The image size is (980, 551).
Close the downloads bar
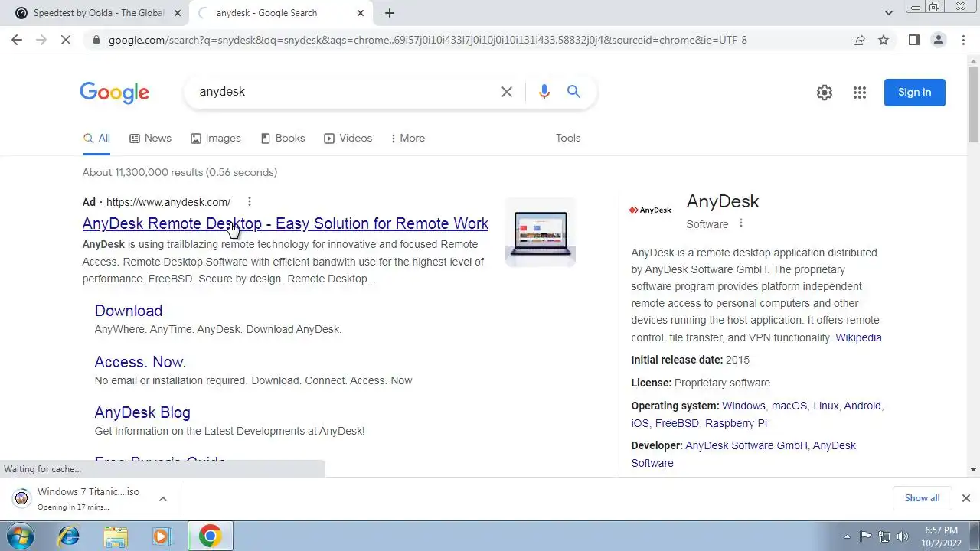965,498
